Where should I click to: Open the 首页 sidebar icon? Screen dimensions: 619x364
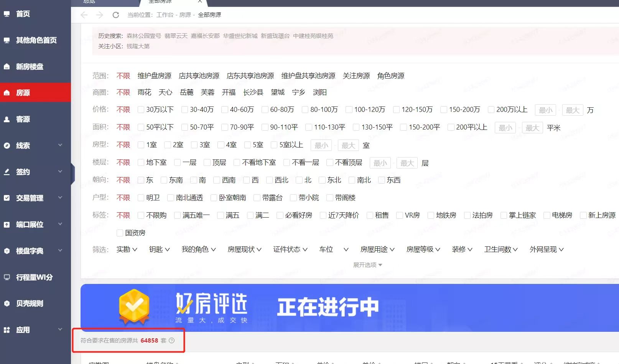click(x=22, y=14)
